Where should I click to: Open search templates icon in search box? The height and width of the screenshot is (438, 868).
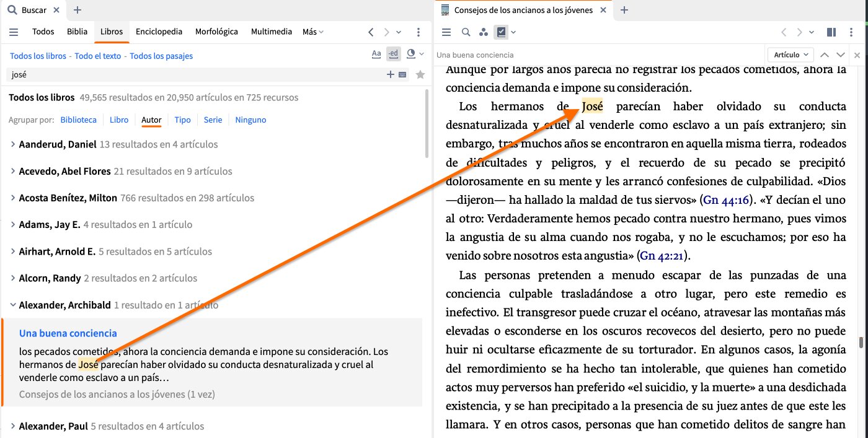pyautogui.click(x=402, y=74)
